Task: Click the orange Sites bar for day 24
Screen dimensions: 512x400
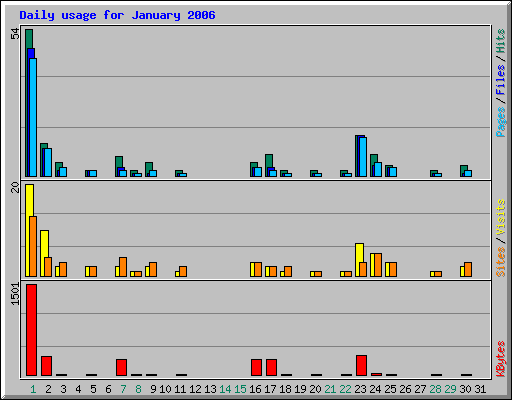Action: click(378, 265)
